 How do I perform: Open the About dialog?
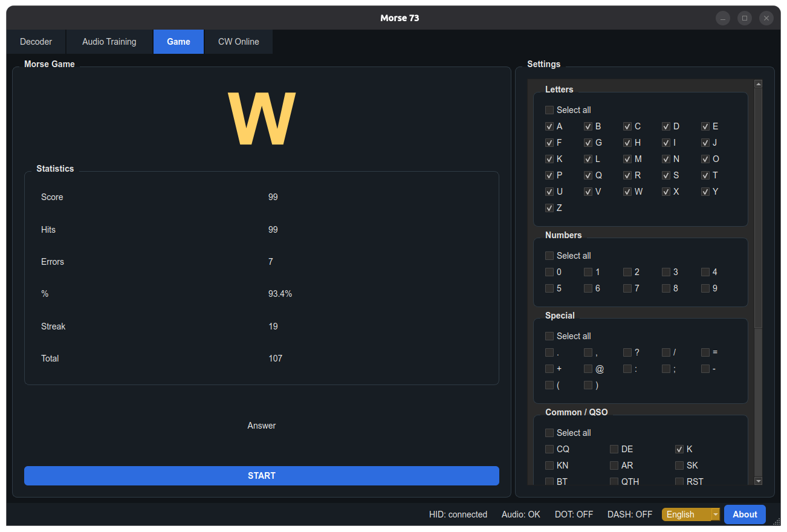point(745,514)
